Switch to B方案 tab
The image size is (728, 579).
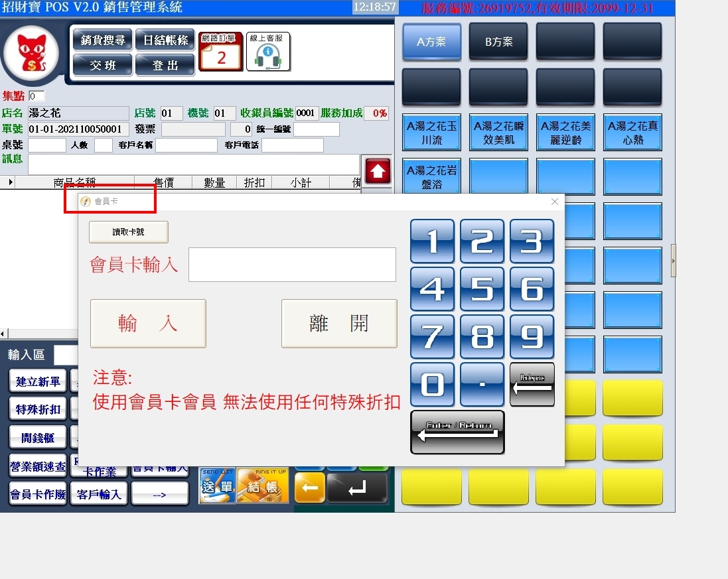tap(498, 42)
